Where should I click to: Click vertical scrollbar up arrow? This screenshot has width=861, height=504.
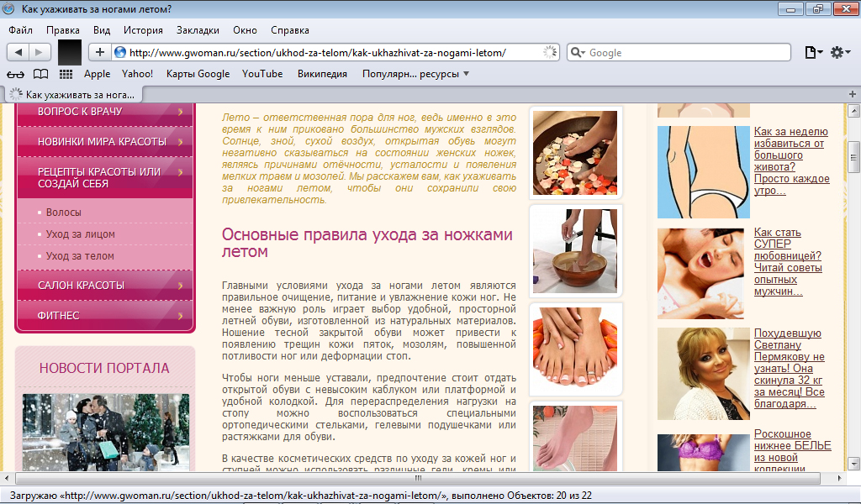click(x=853, y=112)
